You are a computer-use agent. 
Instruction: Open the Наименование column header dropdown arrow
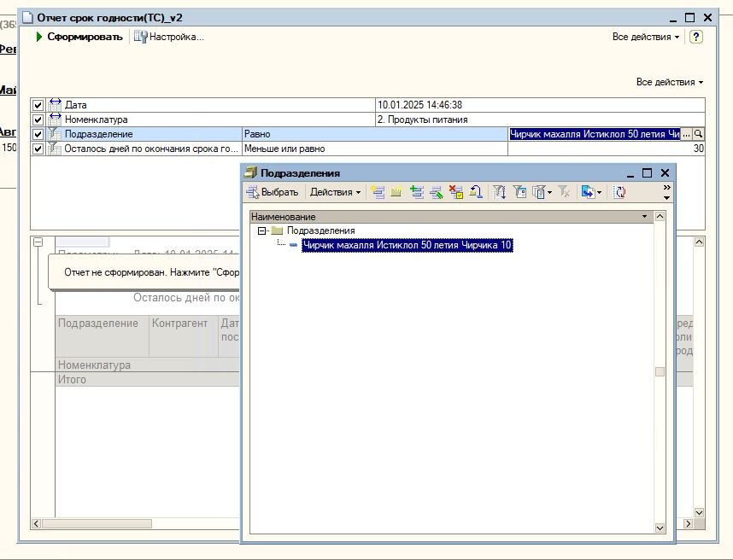(644, 217)
